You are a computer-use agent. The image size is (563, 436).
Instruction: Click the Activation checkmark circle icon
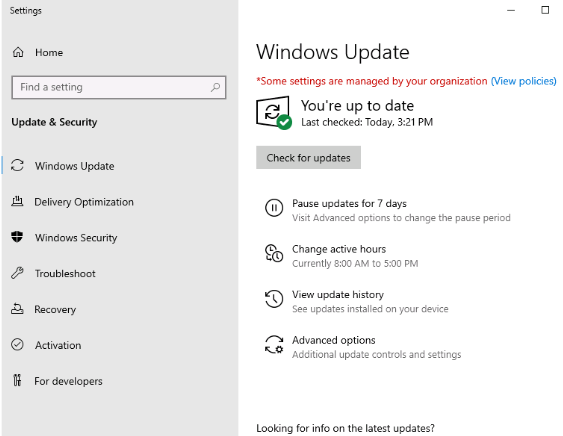(x=17, y=345)
